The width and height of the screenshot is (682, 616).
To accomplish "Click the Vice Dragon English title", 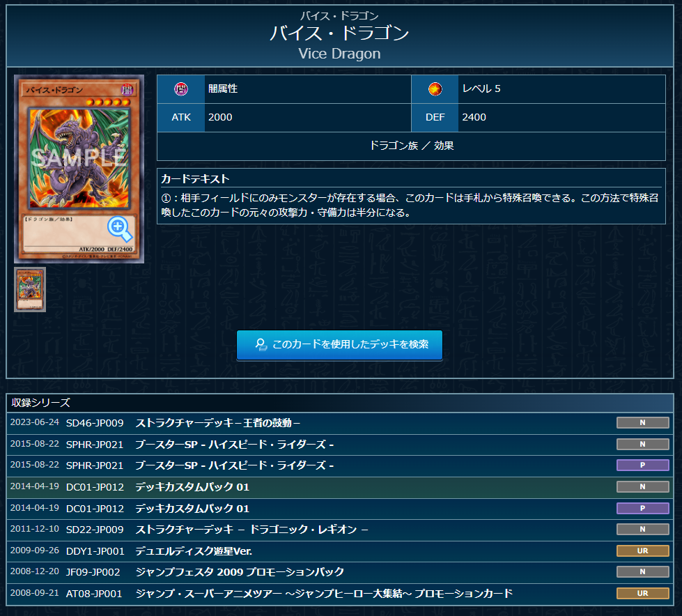I will 339,54.
